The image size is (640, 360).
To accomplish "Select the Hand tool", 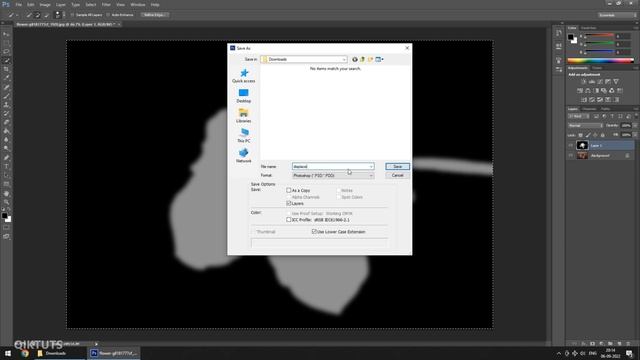I will [x=6, y=193].
